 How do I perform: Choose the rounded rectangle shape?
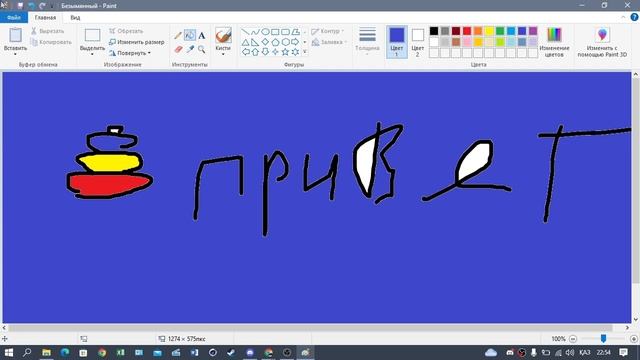pyautogui.click(x=285, y=32)
